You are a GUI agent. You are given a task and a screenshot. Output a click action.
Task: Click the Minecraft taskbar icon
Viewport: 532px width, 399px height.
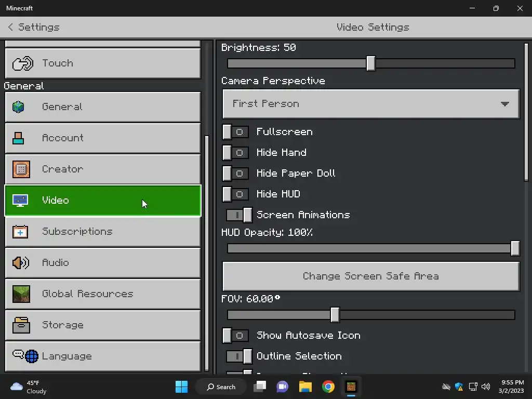[351, 387]
